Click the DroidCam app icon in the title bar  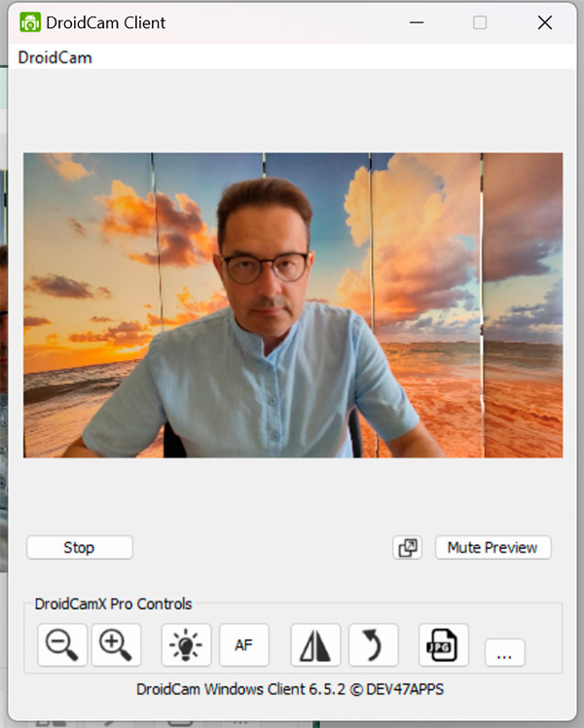click(30, 22)
